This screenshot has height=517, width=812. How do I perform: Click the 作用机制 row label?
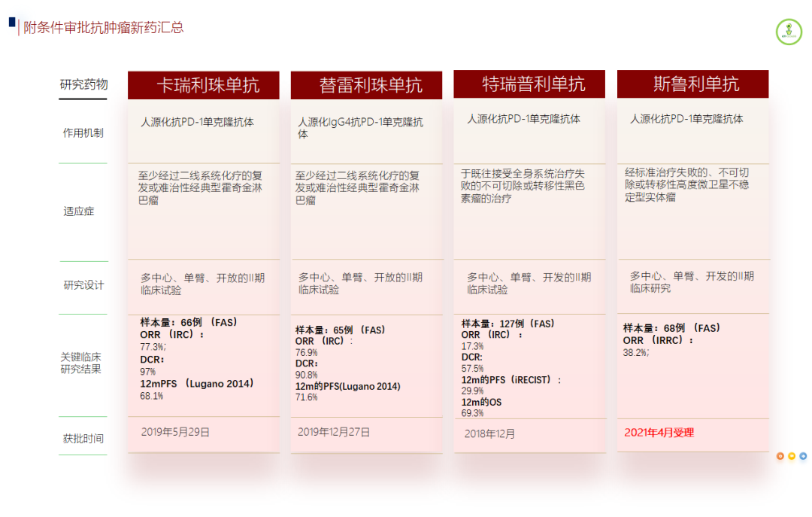(83, 133)
